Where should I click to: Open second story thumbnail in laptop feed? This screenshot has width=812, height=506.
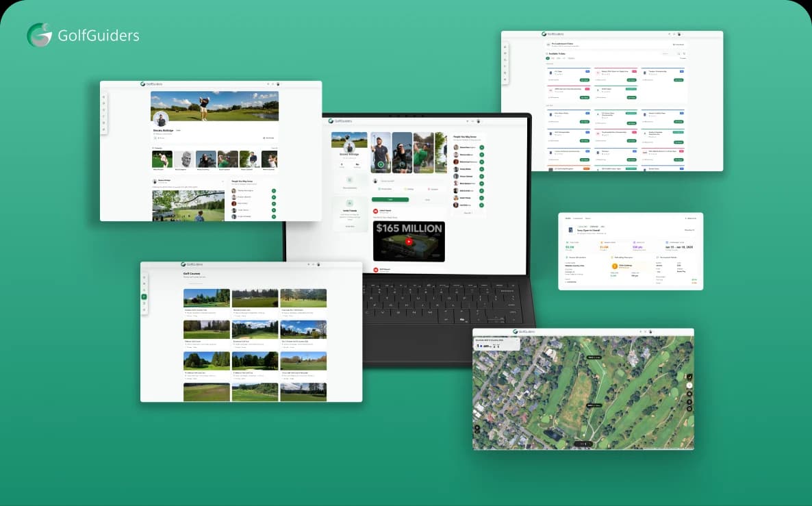[402, 152]
